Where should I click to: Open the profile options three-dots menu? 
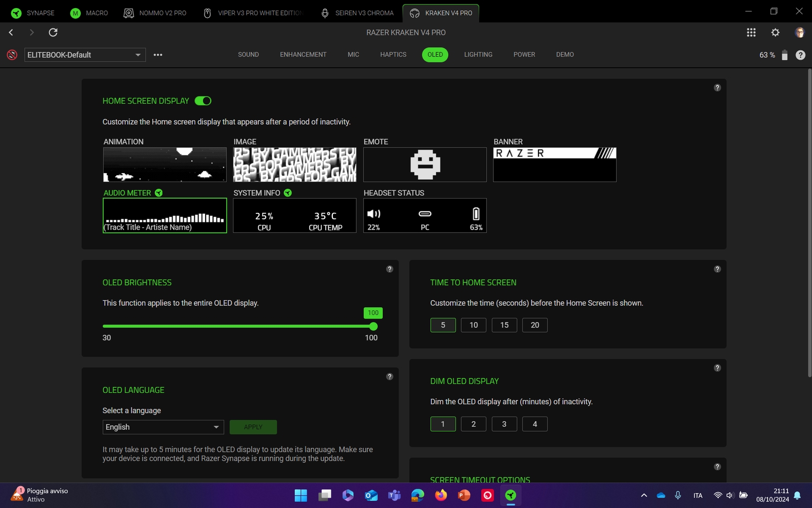[x=158, y=55]
